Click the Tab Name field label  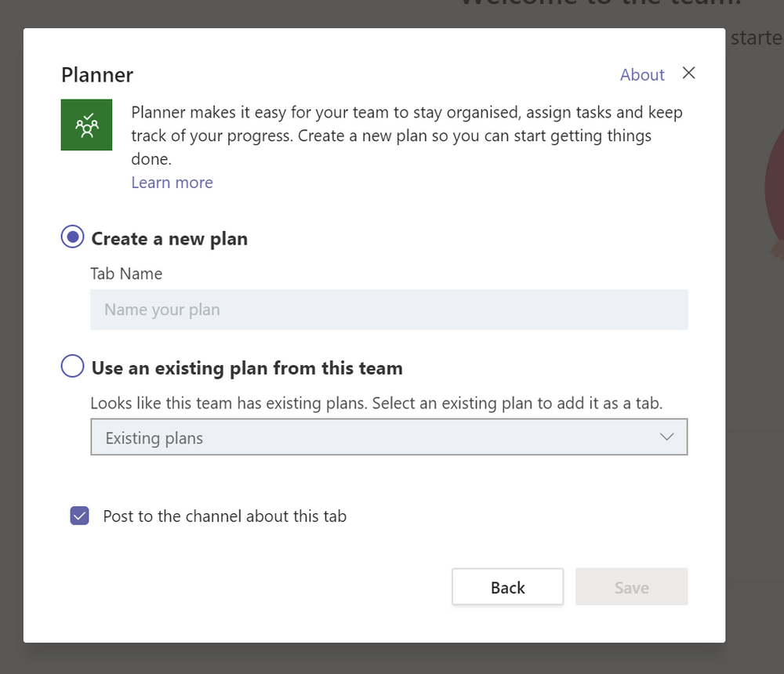126,274
